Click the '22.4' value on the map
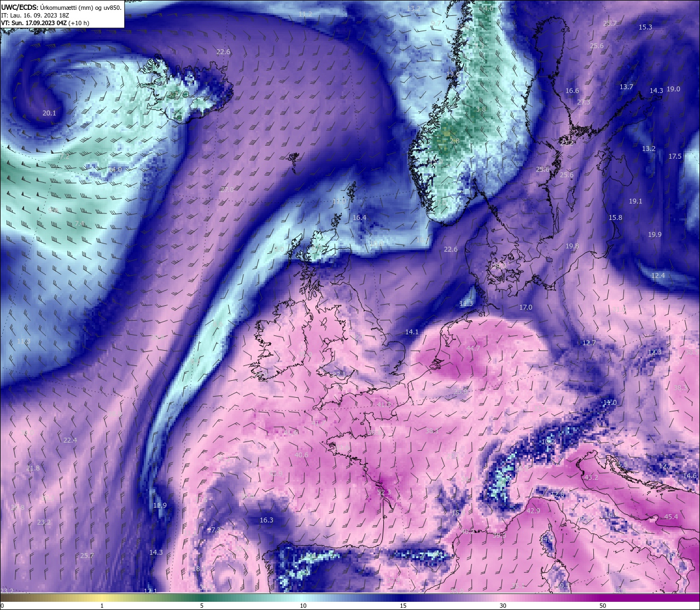Screen dimensions: 700x610 coord(70,440)
